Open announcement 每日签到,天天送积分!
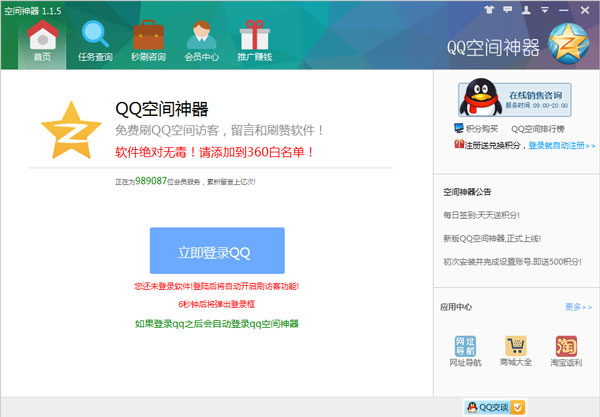Image resolution: width=600 pixels, height=417 pixels. coord(481,215)
